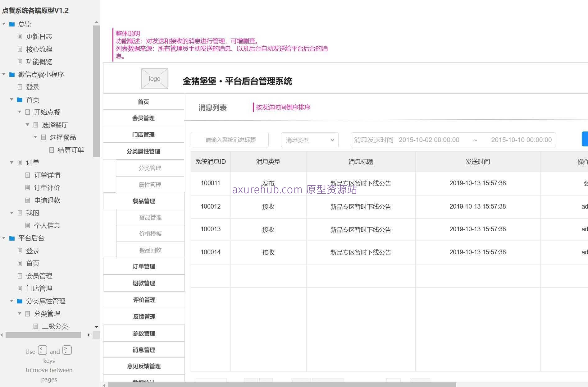Select bold 餐品管理 side menu header
The height and width of the screenshot is (387, 588).
pos(144,201)
